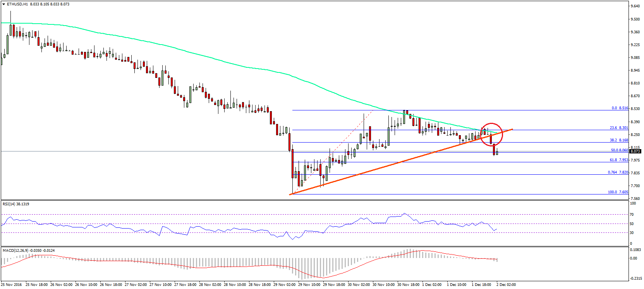Select the MACD(12,26,9) indicator label
644x289 pixels.
click(29, 250)
